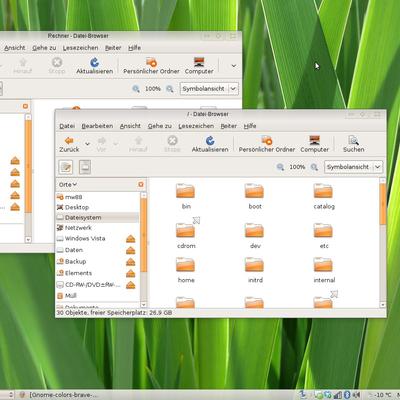Close the Orte side pane
Image resolution: width=400 pixels, height=400 pixels.
point(141,184)
